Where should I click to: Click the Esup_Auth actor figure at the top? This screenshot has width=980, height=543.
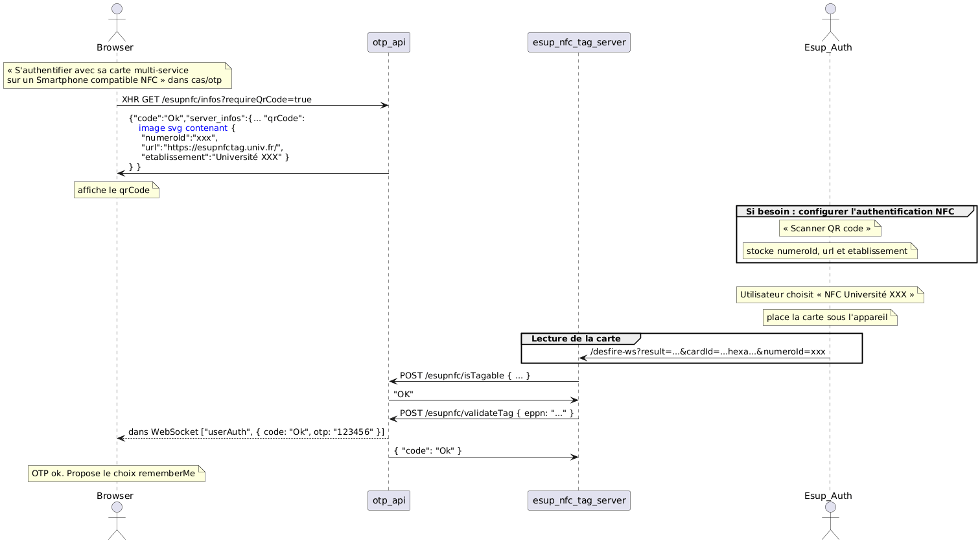click(829, 23)
